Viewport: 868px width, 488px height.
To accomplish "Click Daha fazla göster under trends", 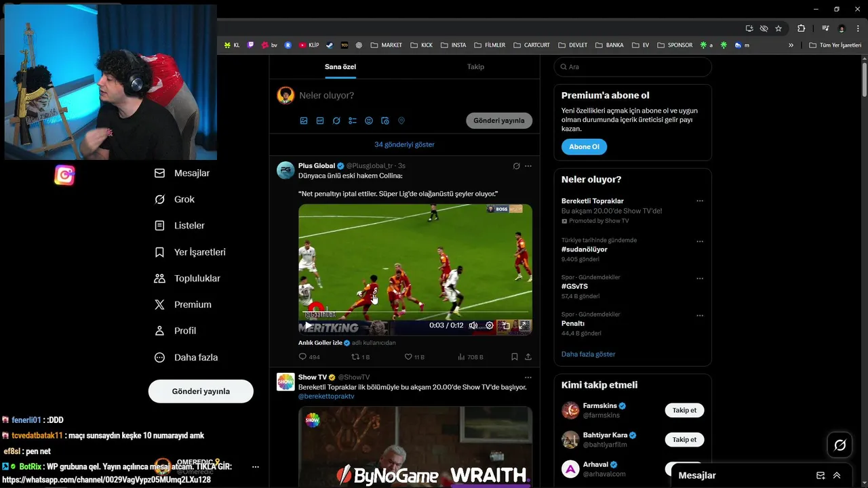I will pyautogui.click(x=589, y=354).
